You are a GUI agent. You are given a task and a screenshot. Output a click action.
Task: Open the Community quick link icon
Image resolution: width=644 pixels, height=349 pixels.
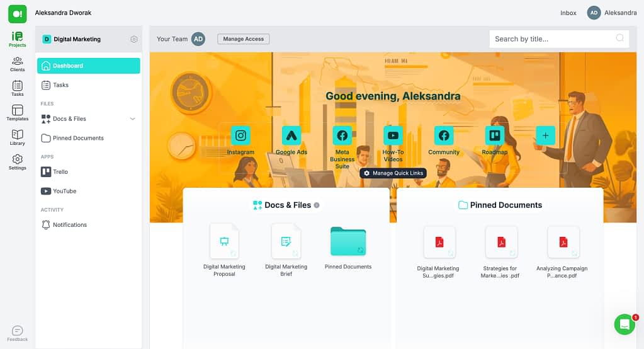point(444,135)
